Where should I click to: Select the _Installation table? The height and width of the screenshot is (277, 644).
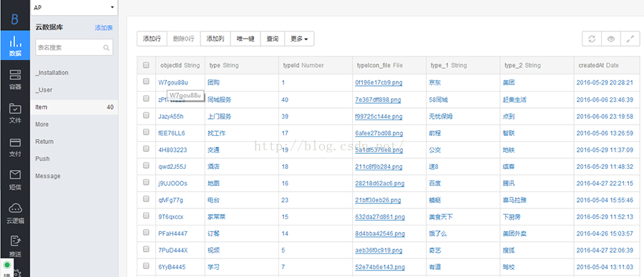(74, 73)
